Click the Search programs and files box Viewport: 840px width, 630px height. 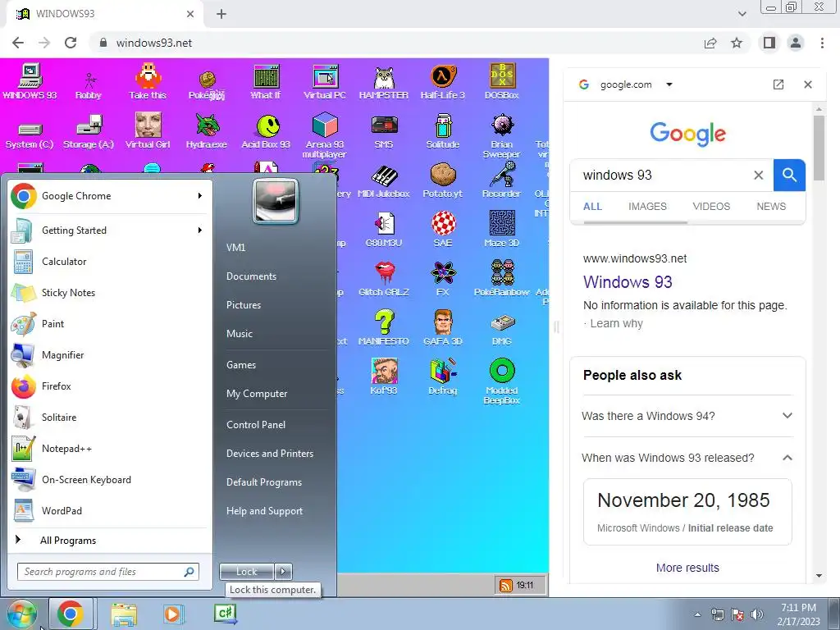[x=108, y=572]
